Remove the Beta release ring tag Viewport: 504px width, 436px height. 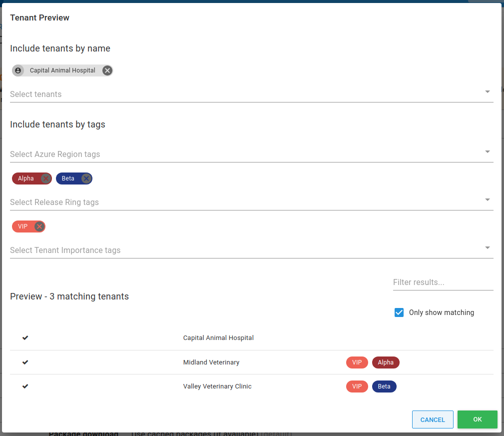pos(86,178)
